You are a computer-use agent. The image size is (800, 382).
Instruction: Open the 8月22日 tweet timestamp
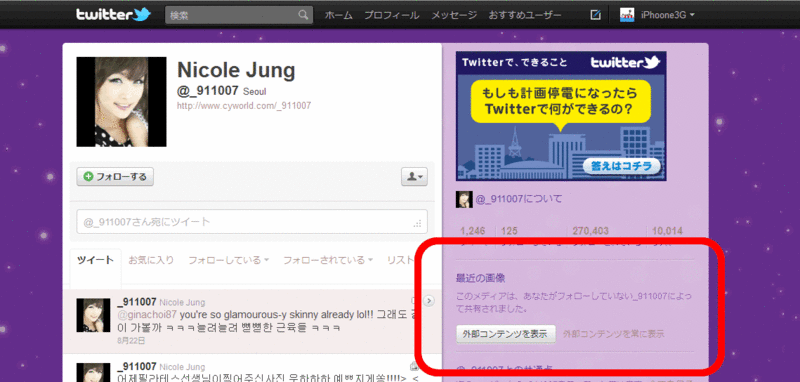pos(131,340)
